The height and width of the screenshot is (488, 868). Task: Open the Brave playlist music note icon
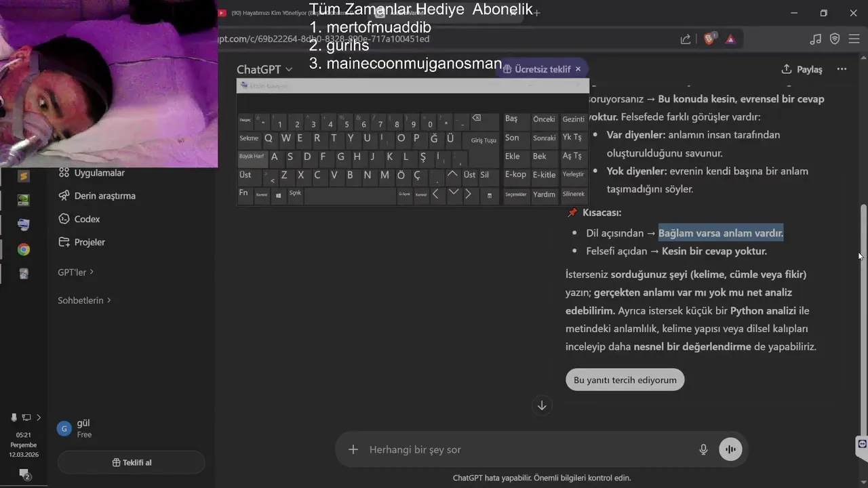click(816, 39)
